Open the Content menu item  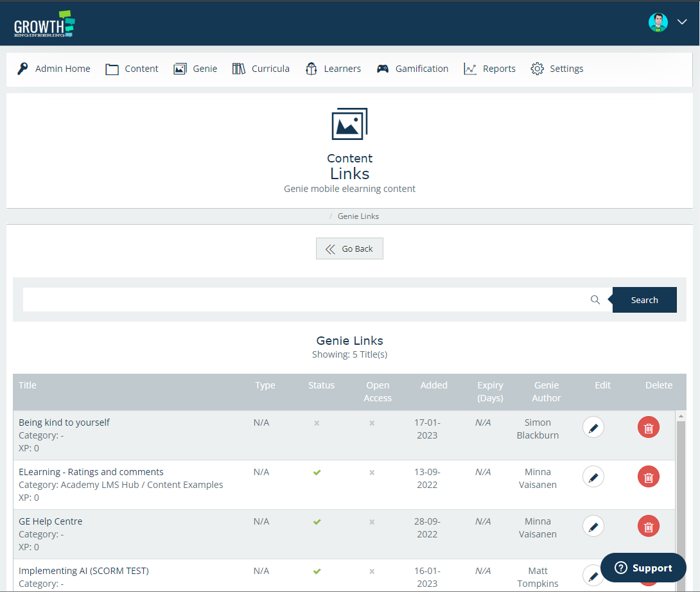point(132,69)
